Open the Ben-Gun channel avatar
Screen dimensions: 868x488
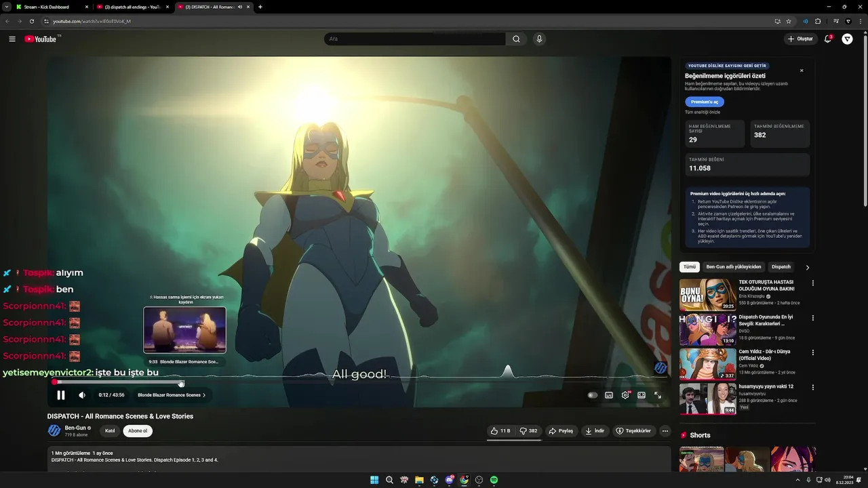54,430
